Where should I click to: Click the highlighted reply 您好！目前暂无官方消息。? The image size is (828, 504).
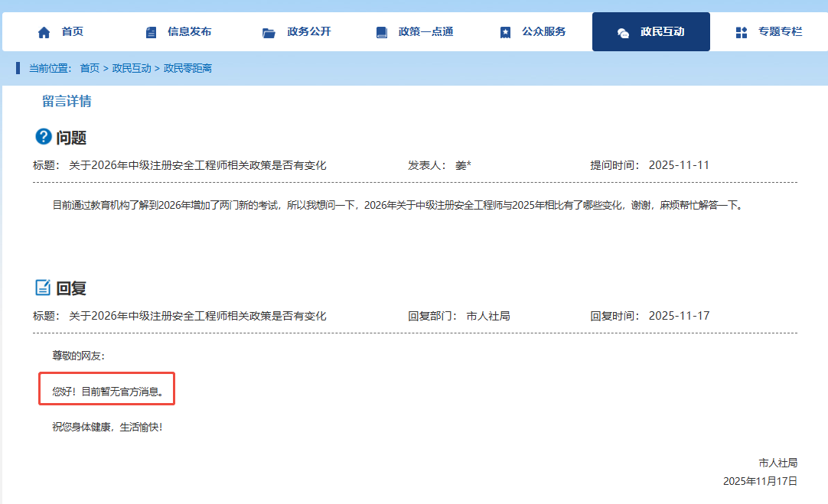(x=107, y=392)
